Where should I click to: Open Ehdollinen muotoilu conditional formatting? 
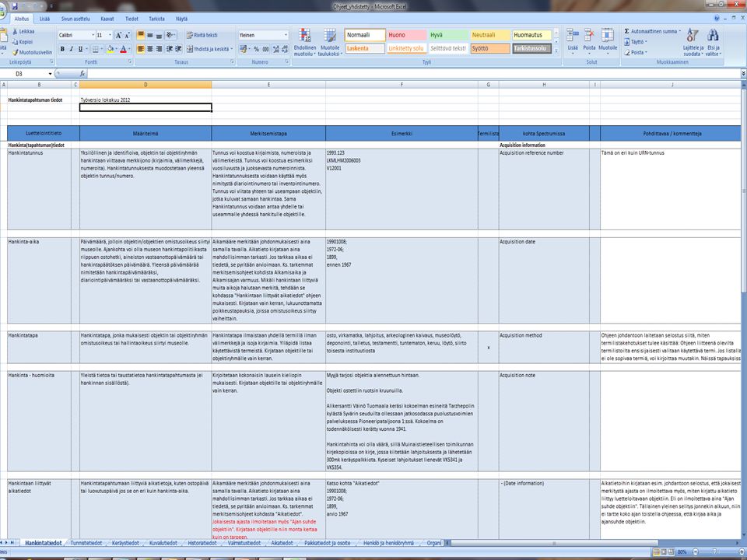(305, 42)
